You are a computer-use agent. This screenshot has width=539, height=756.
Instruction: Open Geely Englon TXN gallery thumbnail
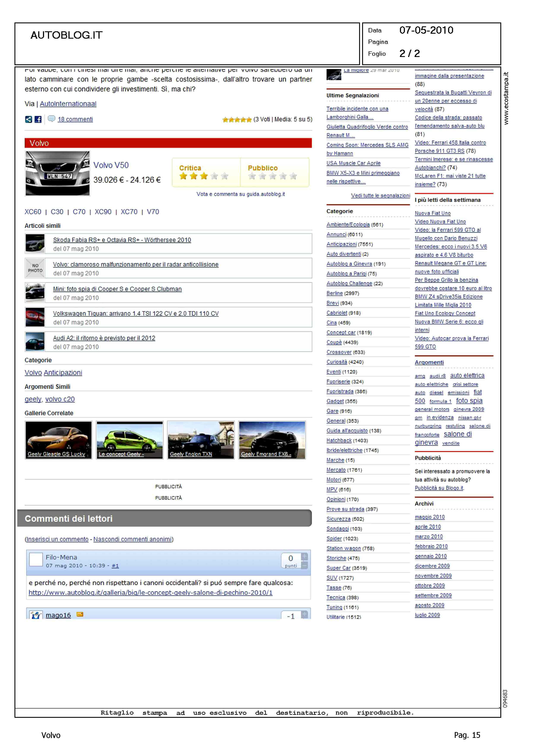[x=201, y=440]
